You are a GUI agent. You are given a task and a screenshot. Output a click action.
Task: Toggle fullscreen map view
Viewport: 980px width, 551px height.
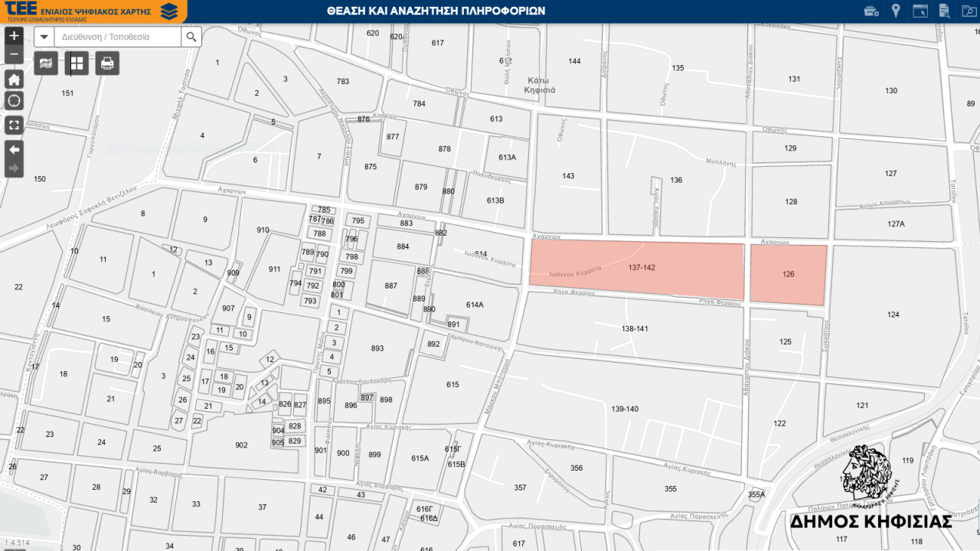pos(13,126)
